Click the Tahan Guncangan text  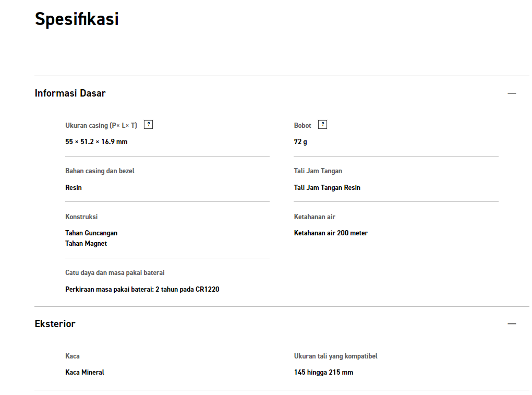tap(91, 233)
